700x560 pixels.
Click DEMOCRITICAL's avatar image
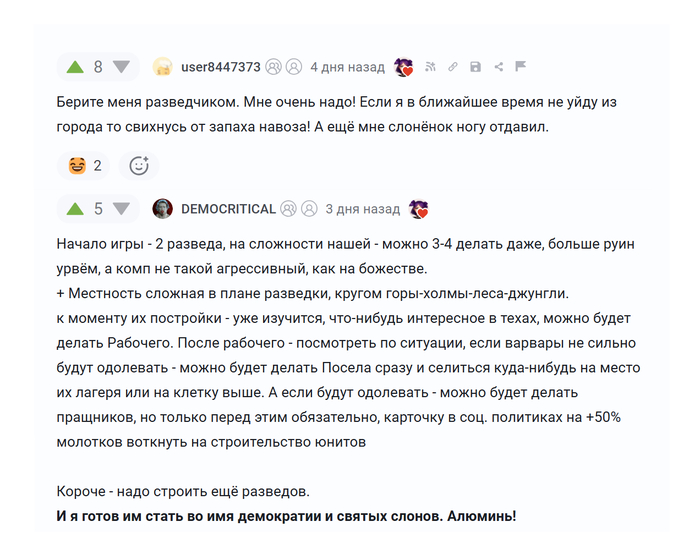162,209
